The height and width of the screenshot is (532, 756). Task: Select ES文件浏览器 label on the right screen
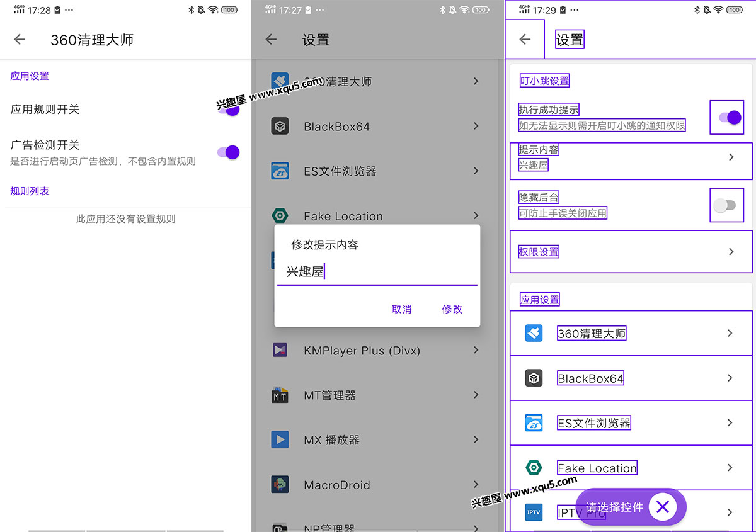(x=594, y=423)
